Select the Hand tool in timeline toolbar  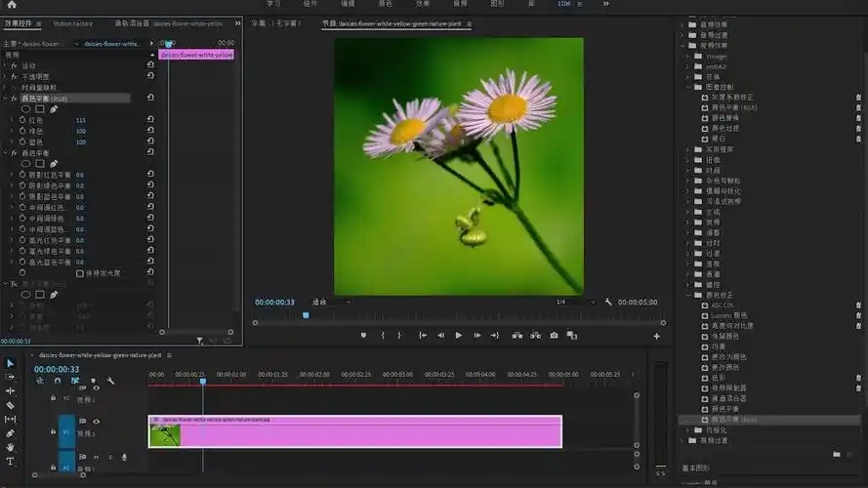coord(11,447)
